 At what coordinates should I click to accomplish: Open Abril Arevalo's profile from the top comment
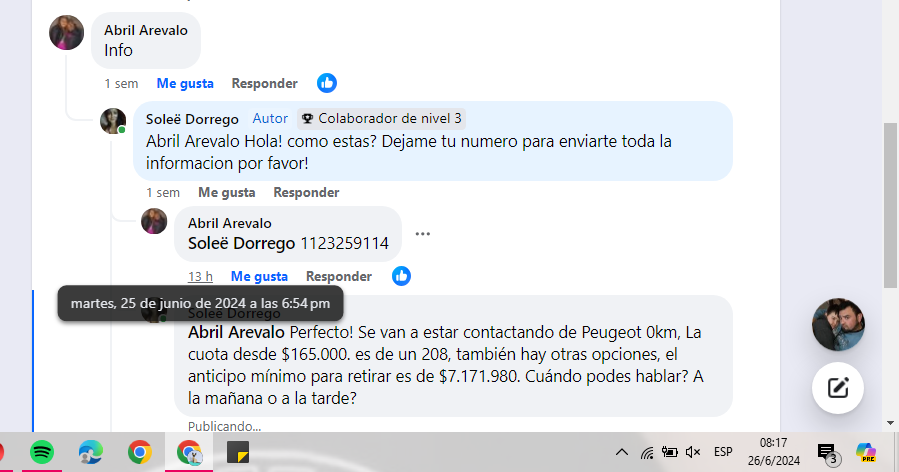click(x=146, y=30)
